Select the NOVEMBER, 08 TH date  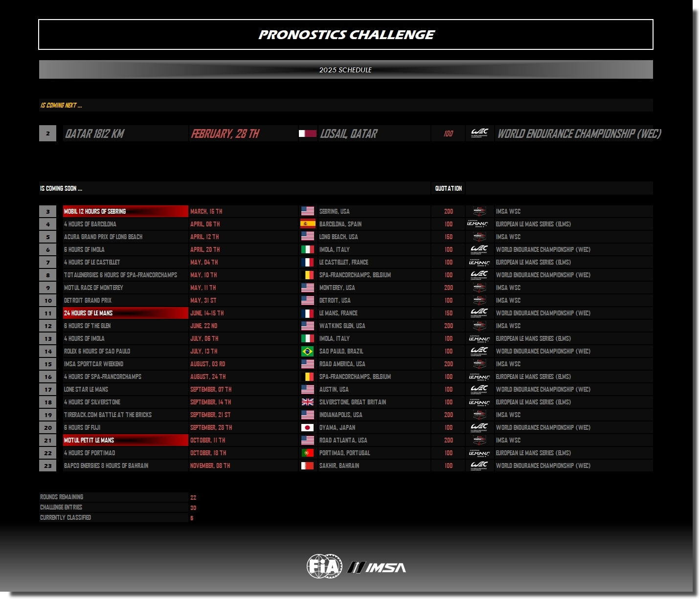coord(210,466)
